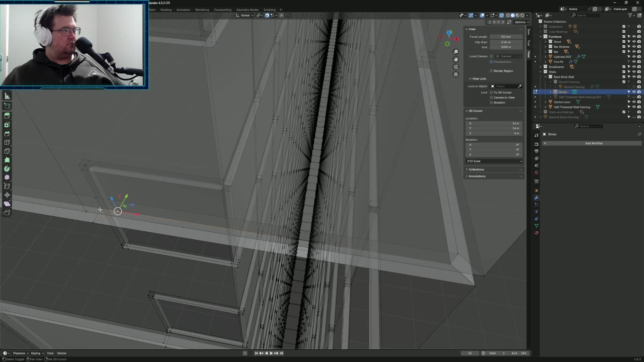Open the Global transform orientation dropdown

click(x=245, y=15)
